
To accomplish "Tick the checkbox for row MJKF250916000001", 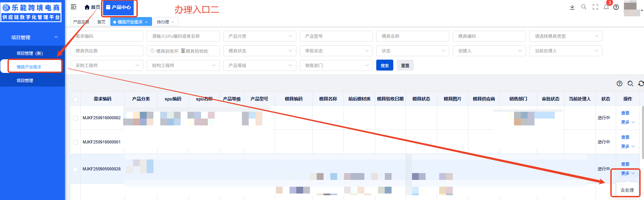I will (76, 142).
